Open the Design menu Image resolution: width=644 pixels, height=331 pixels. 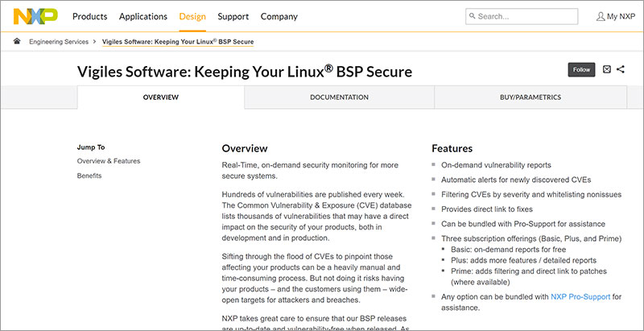coord(192,16)
